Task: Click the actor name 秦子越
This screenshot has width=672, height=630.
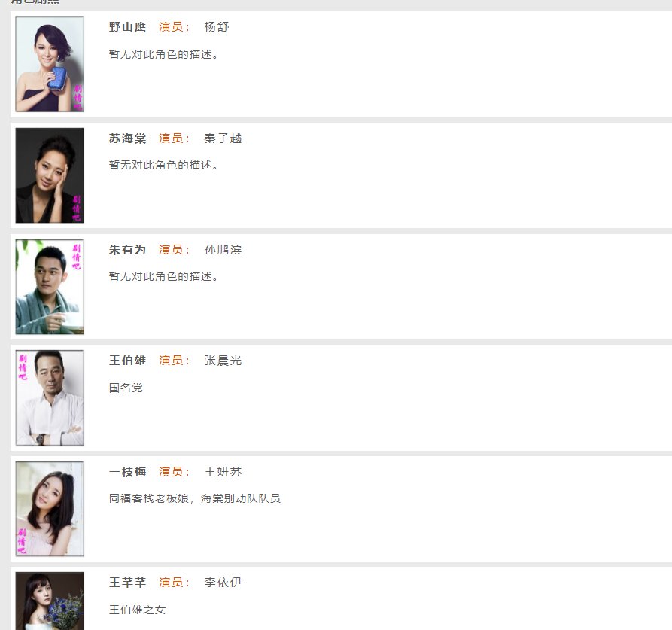Action: [x=223, y=138]
